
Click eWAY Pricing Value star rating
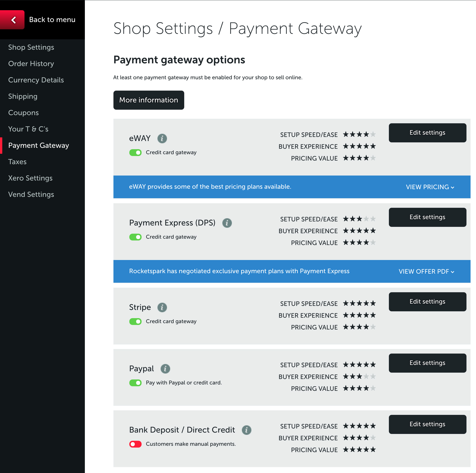coord(359,158)
